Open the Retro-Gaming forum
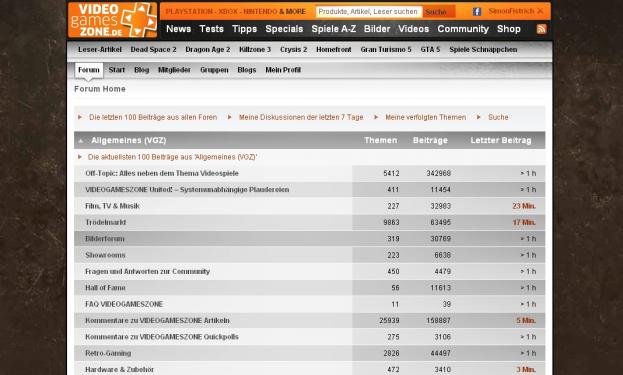 pos(108,353)
